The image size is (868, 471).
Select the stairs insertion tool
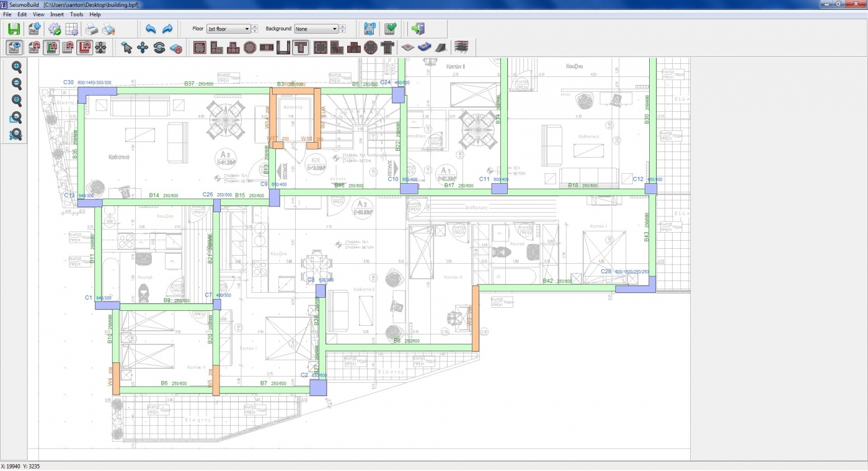pyautogui.click(x=441, y=47)
